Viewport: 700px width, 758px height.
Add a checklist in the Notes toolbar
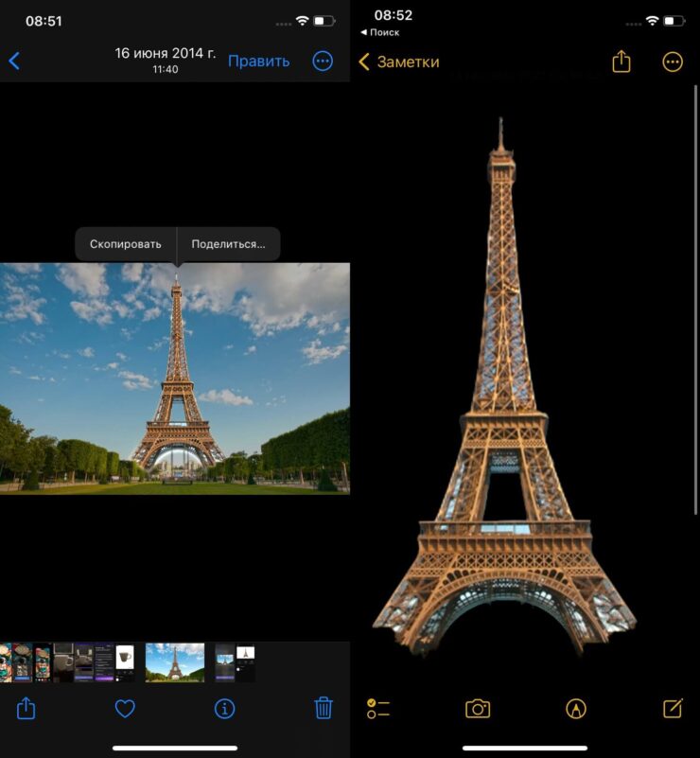(x=378, y=709)
